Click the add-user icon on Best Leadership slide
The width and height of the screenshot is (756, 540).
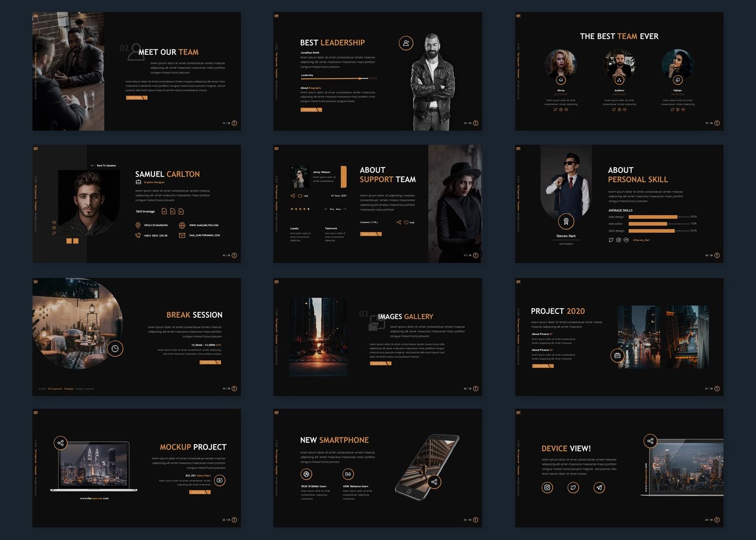pos(406,43)
